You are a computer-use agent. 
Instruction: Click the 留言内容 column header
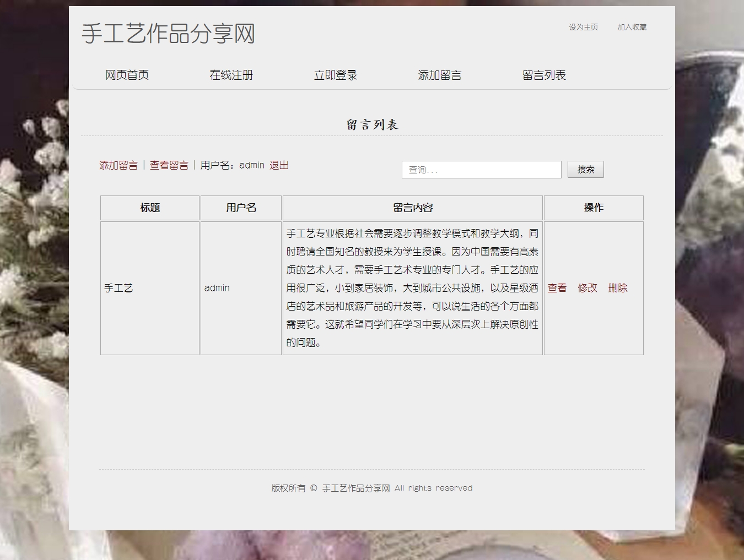413,208
